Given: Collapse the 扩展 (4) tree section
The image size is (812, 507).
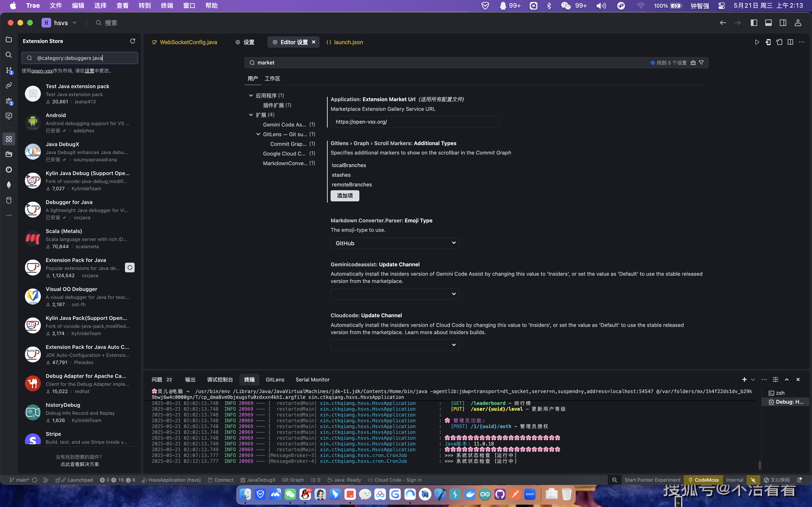Looking at the screenshot, I should [x=251, y=114].
